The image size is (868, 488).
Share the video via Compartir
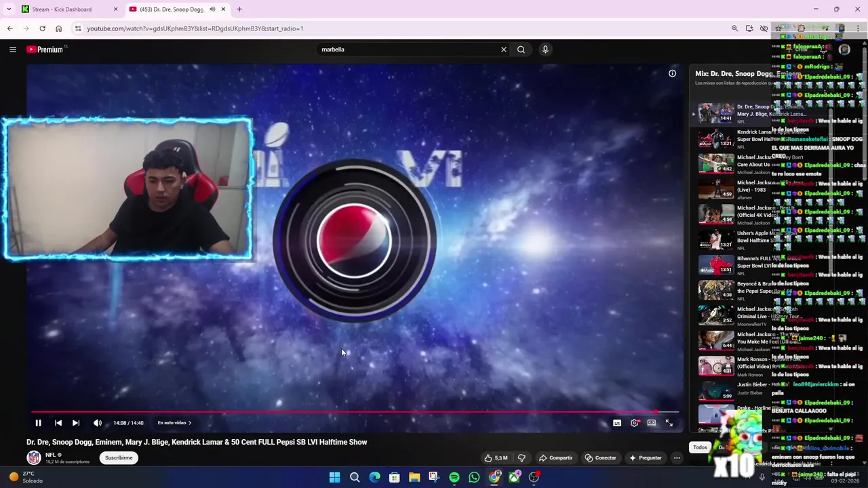click(555, 458)
